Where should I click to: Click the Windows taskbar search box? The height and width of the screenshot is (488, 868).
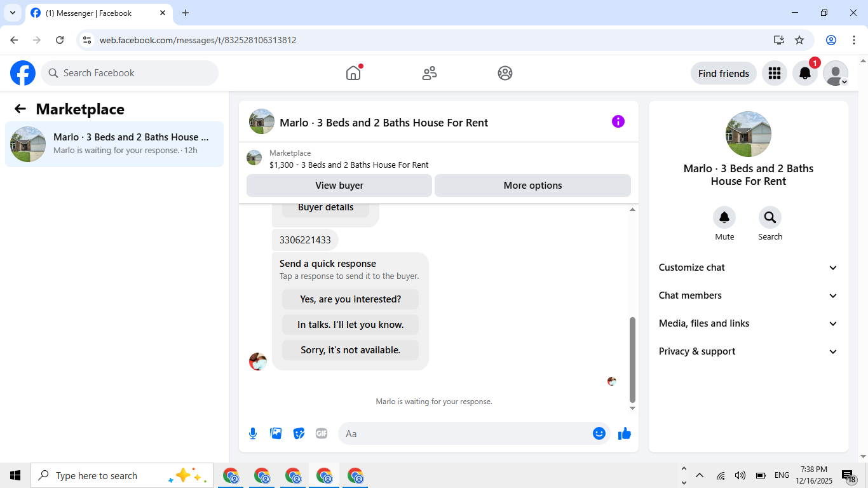(x=122, y=475)
